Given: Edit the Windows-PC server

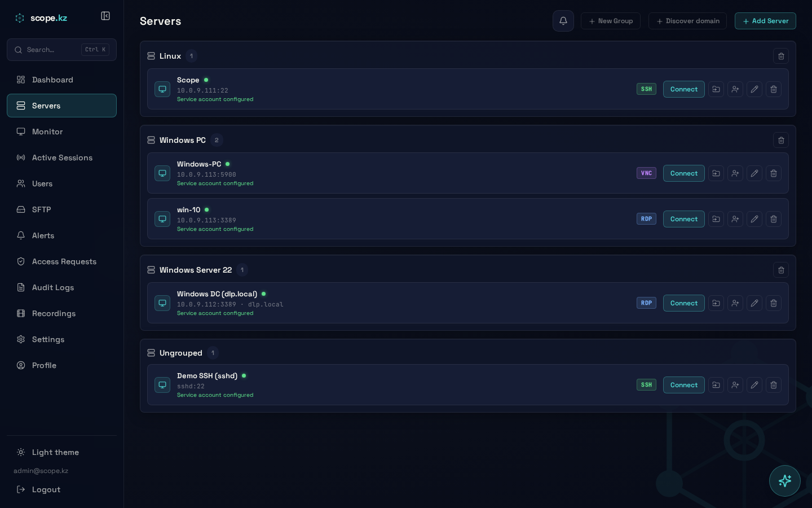Looking at the screenshot, I should click(754, 173).
